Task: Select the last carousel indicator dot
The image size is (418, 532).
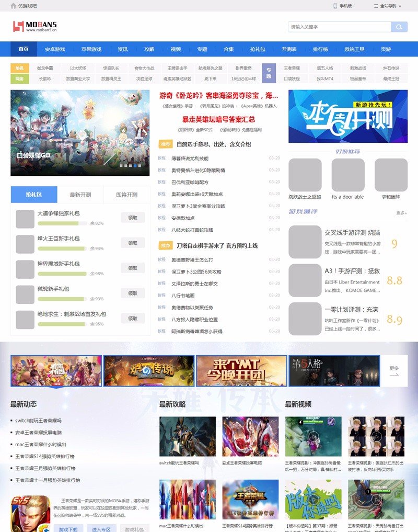Action: click(x=140, y=165)
